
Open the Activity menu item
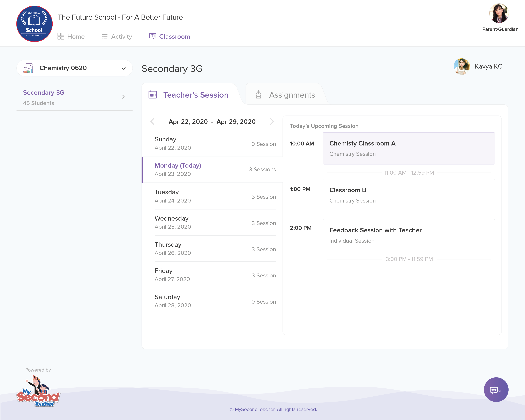[x=117, y=37]
